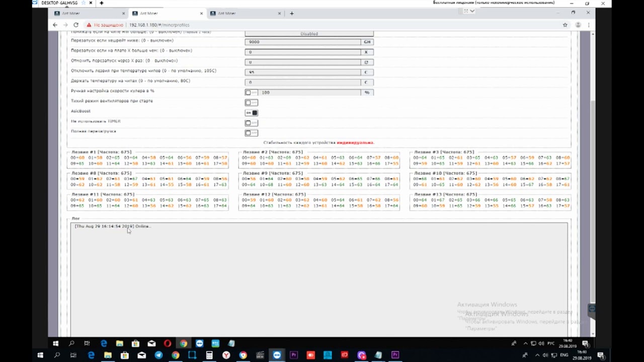Click the ENG language indicator on local taskbar
Screen dimensions: 644x362
565,355
